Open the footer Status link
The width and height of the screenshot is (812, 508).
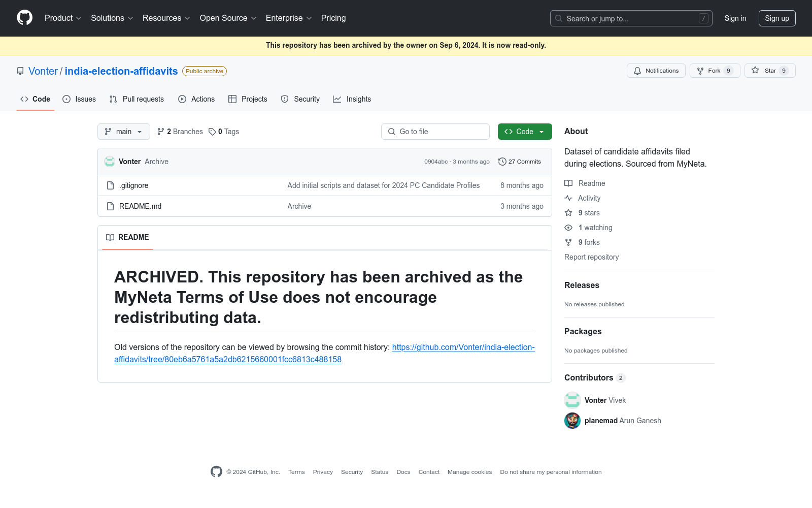[x=380, y=472]
